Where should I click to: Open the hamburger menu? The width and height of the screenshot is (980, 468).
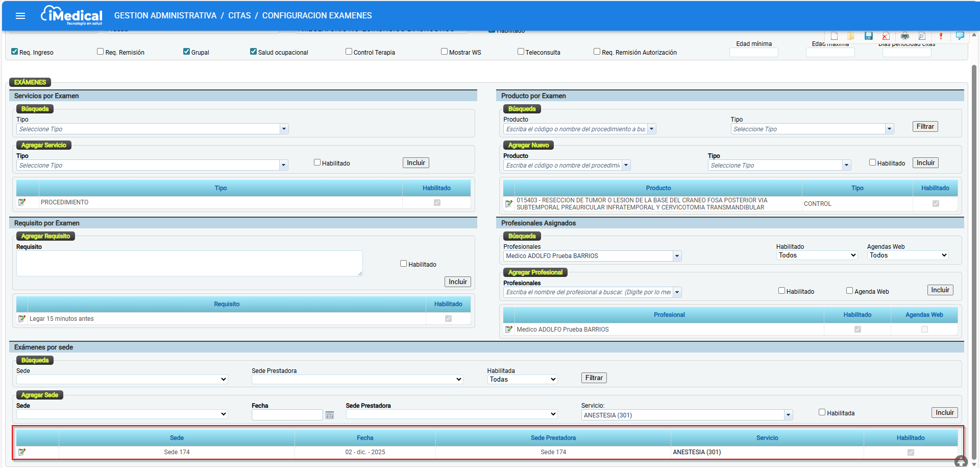tap(20, 16)
